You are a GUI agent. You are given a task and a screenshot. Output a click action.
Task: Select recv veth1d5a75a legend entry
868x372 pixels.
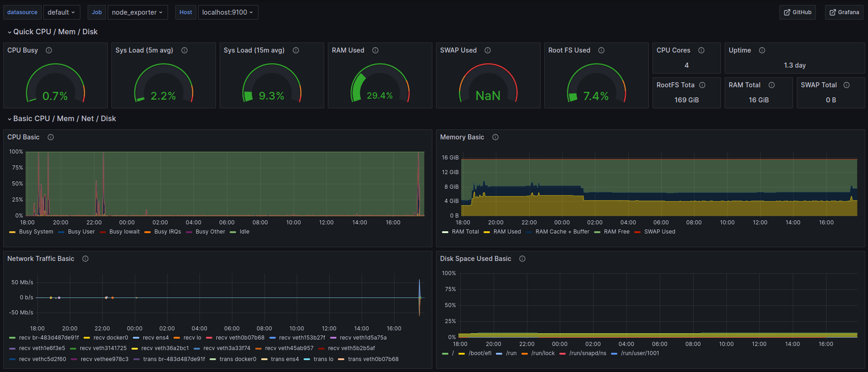point(363,338)
